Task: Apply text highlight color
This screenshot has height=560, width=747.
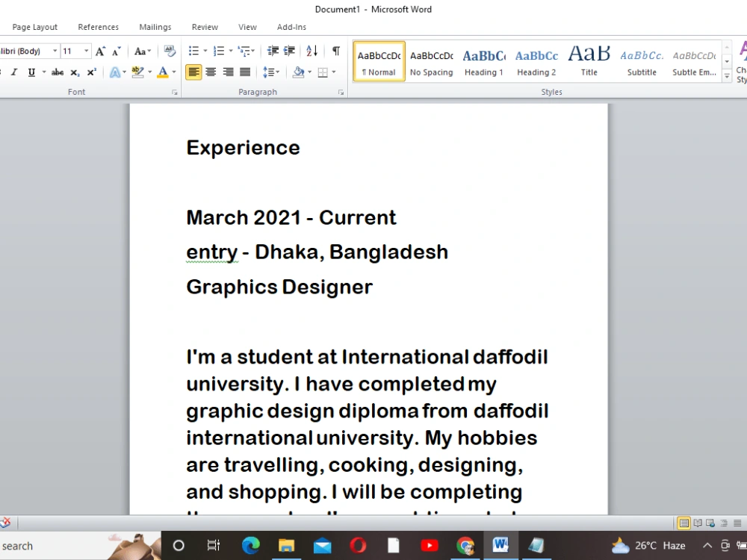Action: point(137,72)
